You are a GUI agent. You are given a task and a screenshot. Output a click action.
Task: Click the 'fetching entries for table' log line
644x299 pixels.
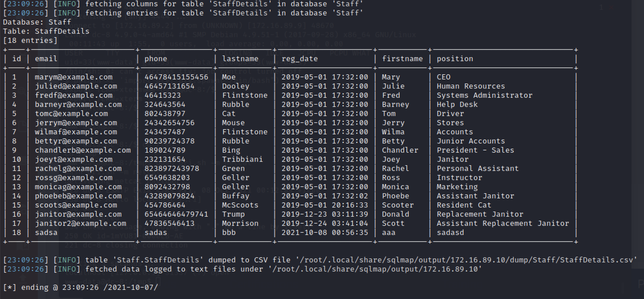[183, 13]
